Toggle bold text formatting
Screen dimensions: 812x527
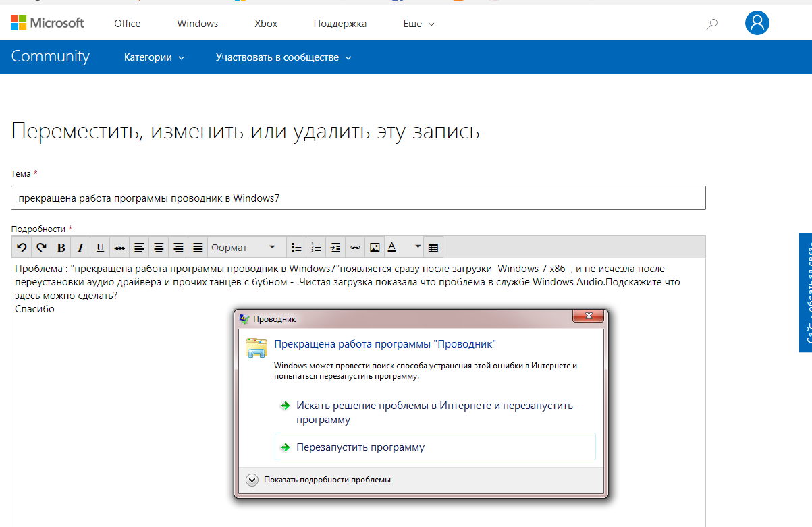pos(61,247)
